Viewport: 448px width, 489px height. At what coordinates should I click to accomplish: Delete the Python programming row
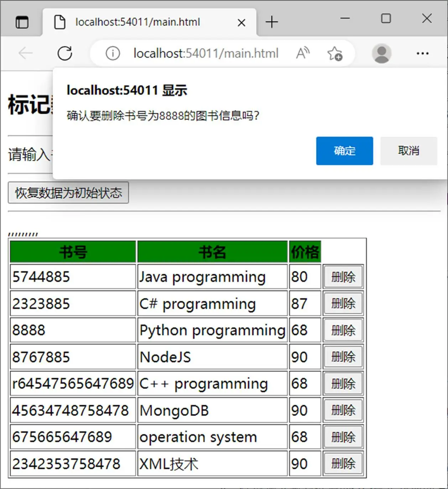pyautogui.click(x=343, y=330)
